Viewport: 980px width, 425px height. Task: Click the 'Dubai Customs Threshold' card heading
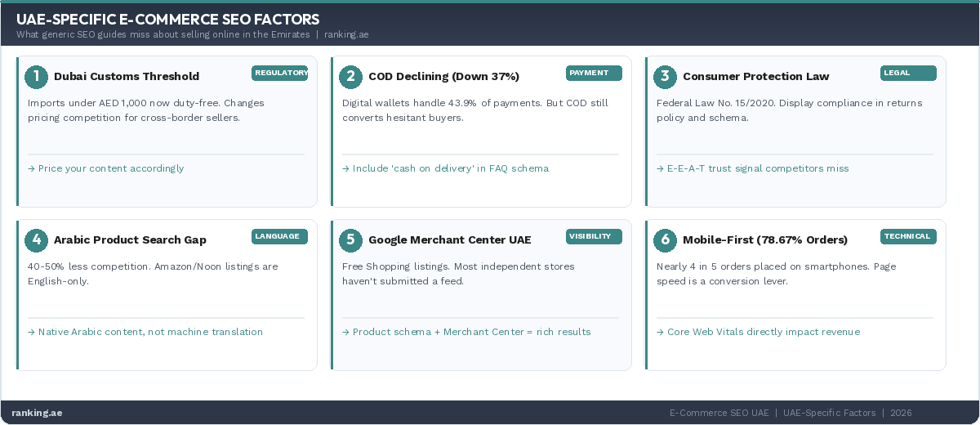coord(127,77)
